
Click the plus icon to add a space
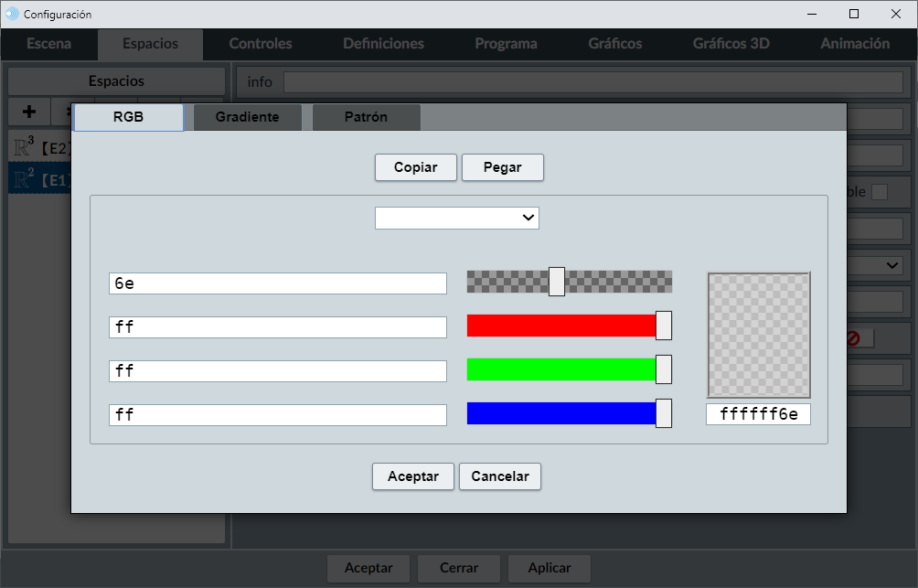click(x=29, y=112)
